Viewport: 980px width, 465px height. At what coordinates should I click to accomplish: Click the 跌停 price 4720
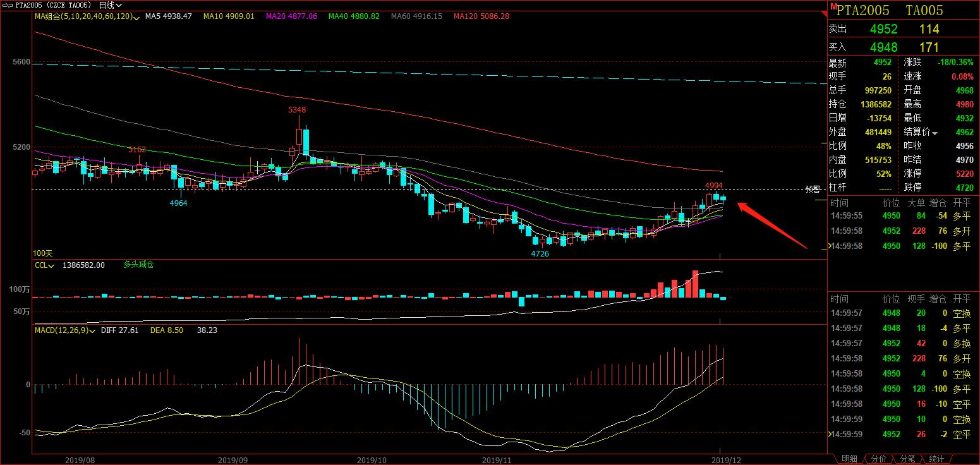[x=965, y=188]
